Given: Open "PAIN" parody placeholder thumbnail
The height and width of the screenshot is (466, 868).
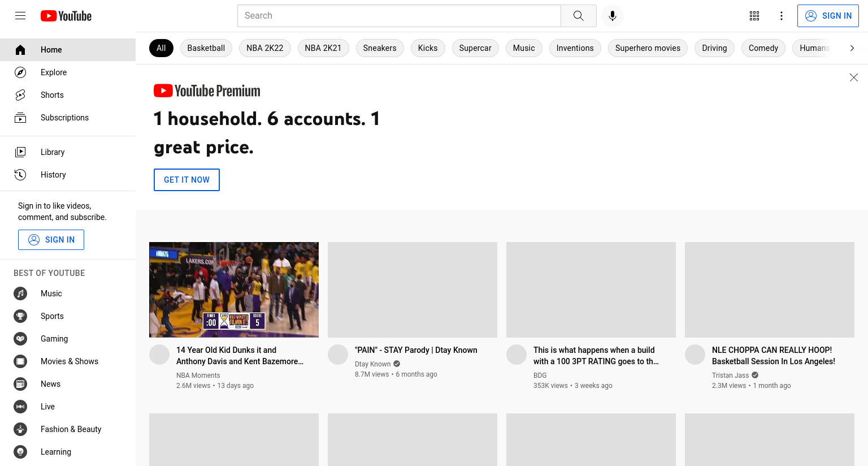Looking at the screenshot, I should coord(413,290).
